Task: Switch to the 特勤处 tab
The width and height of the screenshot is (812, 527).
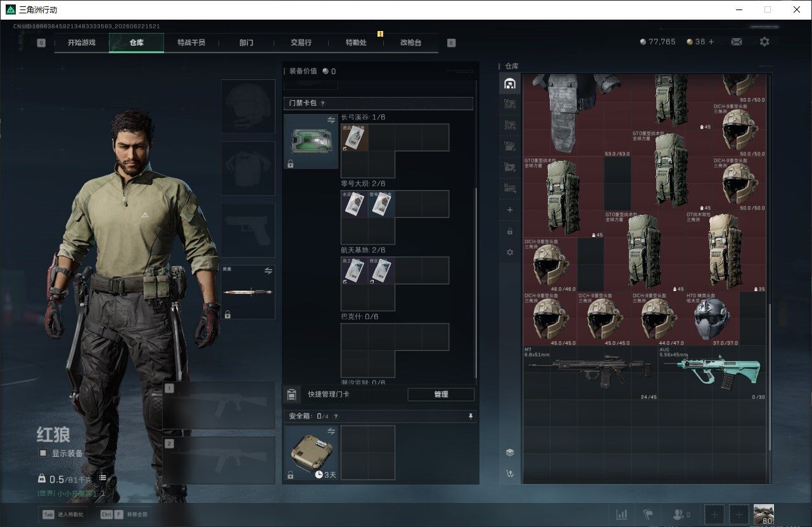Action: [356, 42]
